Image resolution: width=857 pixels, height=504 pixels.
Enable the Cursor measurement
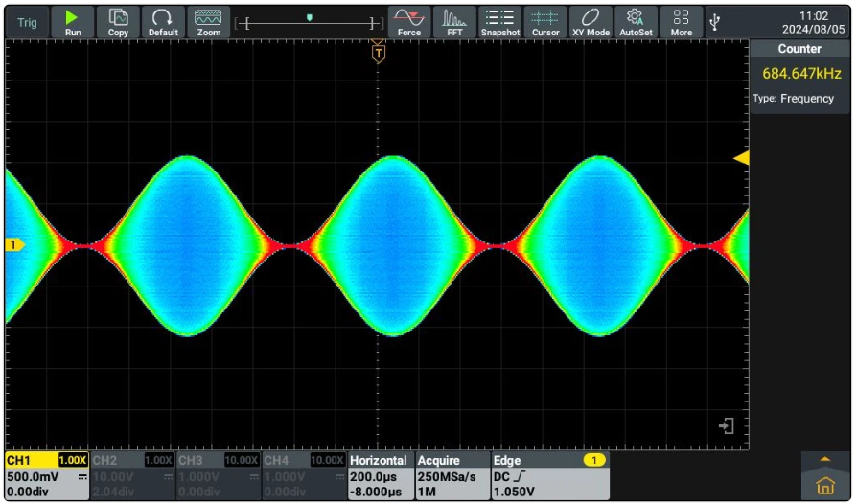545,22
